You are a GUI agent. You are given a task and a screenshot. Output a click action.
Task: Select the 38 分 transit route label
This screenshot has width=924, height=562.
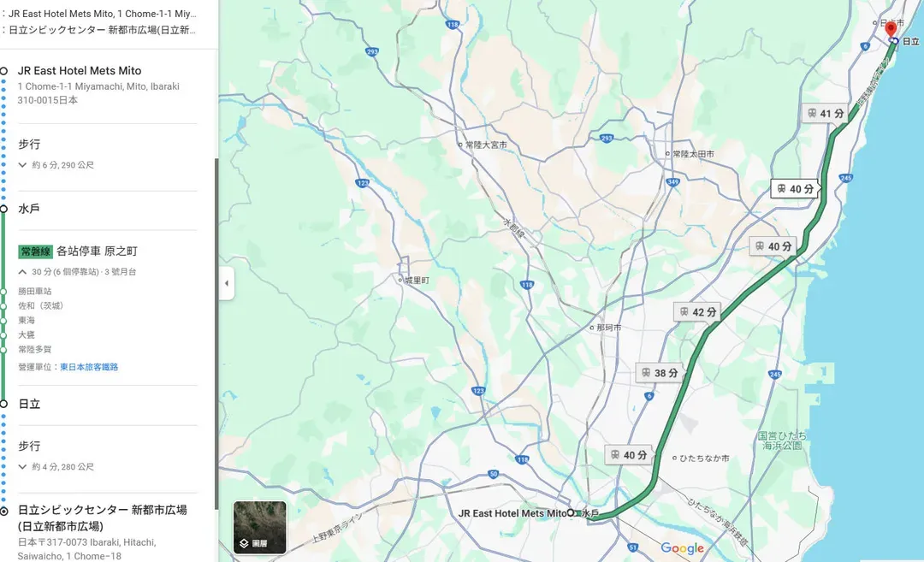(x=660, y=373)
